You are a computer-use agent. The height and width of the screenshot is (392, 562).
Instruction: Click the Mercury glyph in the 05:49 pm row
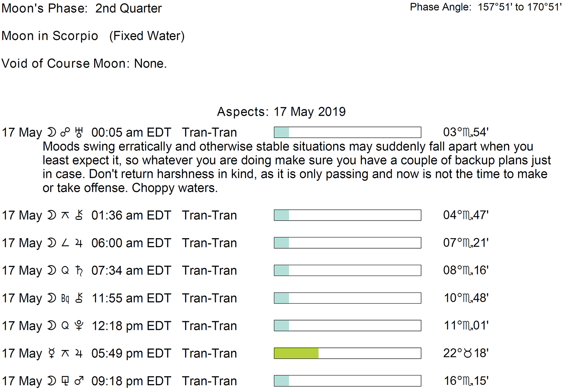pos(52,353)
